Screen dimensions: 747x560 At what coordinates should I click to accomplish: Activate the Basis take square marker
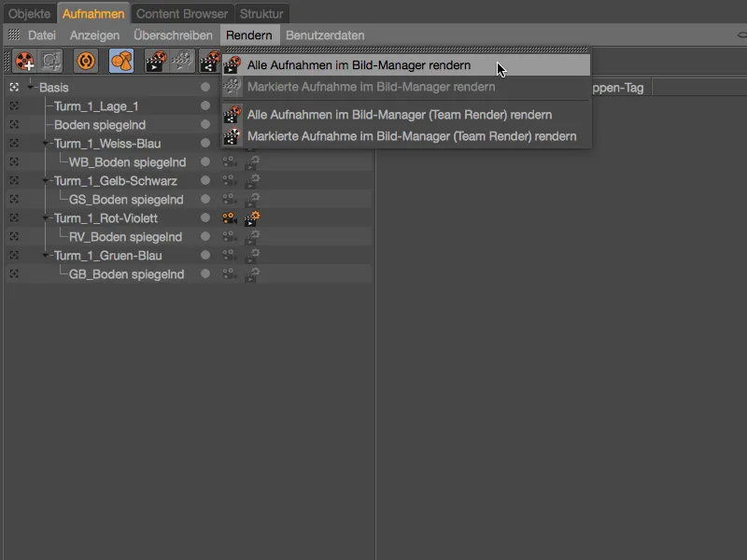click(14, 87)
